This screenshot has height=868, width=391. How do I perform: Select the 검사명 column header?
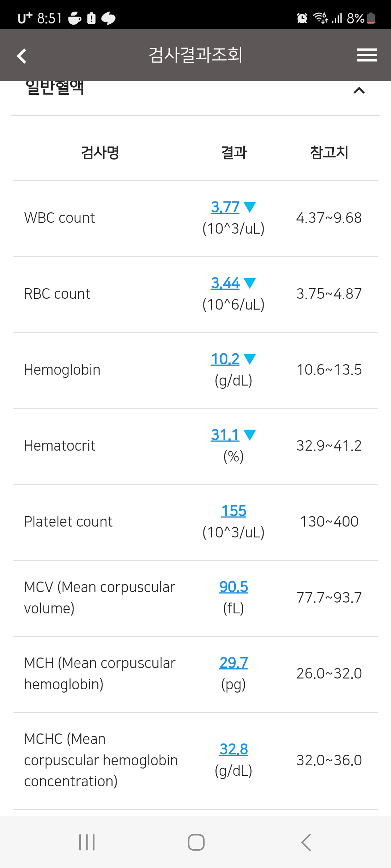click(100, 152)
